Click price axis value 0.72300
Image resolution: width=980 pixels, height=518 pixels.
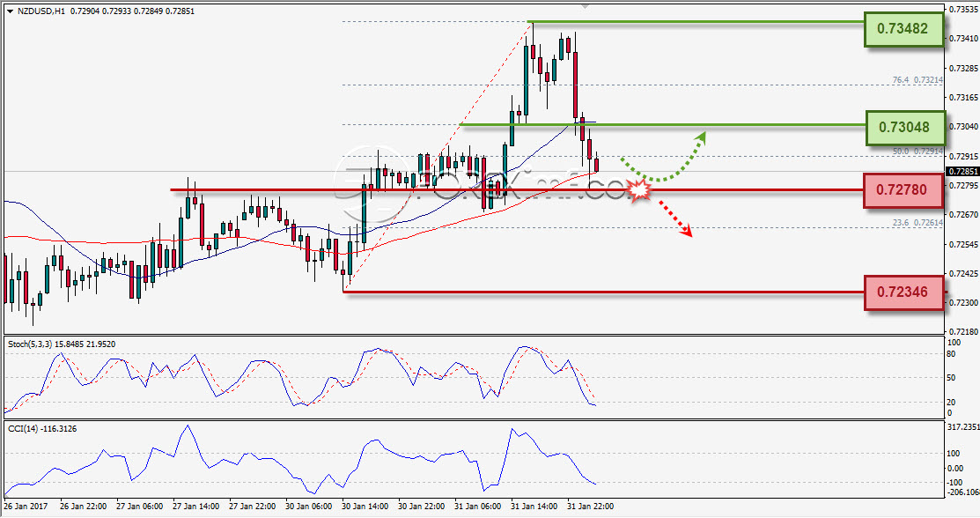point(963,303)
